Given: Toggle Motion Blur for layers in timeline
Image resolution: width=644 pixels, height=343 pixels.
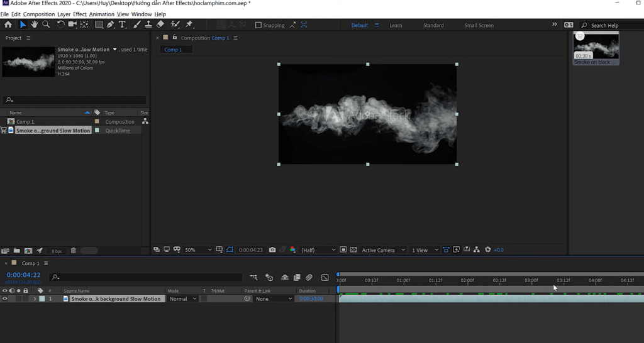Looking at the screenshot, I should tap(309, 278).
